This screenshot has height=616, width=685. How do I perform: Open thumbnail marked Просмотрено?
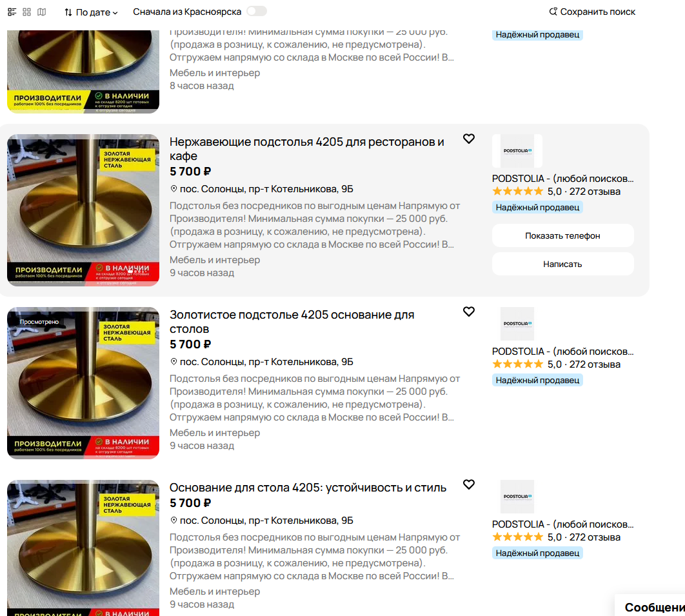83,383
